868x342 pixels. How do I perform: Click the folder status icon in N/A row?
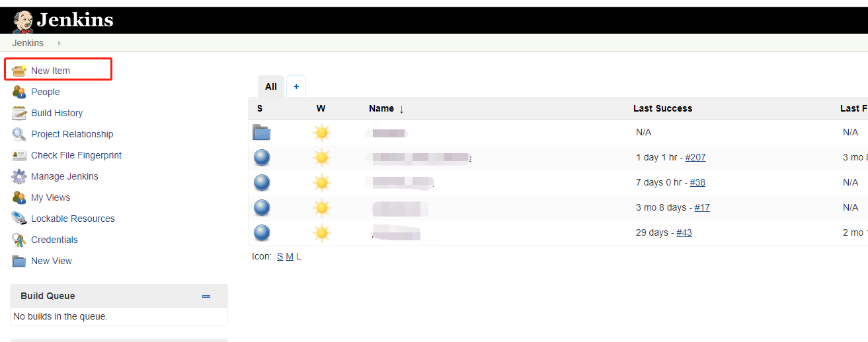coord(262,133)
